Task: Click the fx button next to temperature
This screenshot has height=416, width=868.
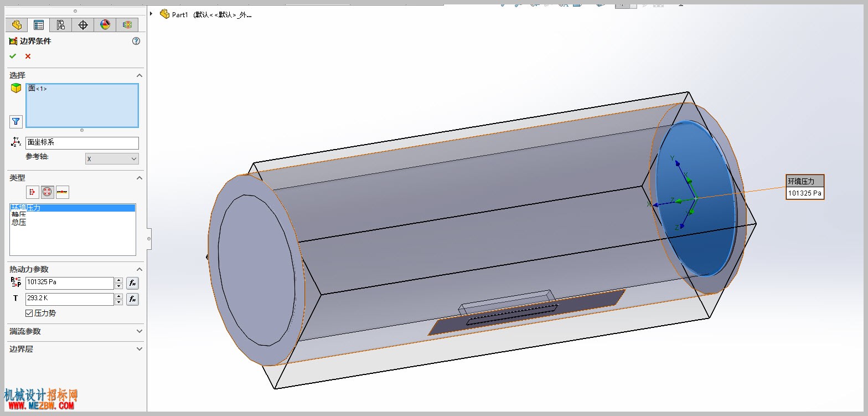Action: tap(132, 299)
